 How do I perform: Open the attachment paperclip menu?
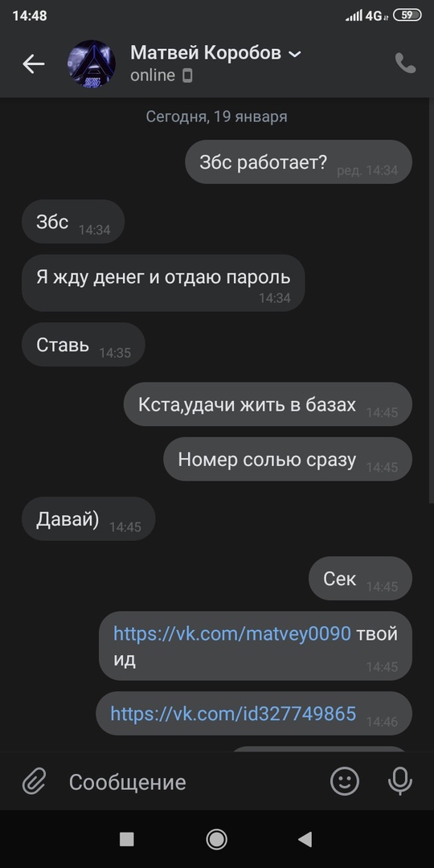pos(34,782)
